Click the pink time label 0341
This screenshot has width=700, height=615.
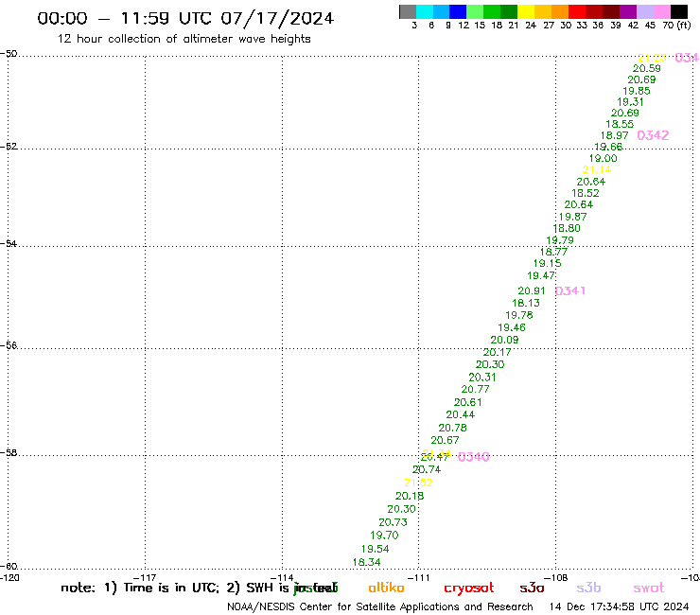point(570,290)
